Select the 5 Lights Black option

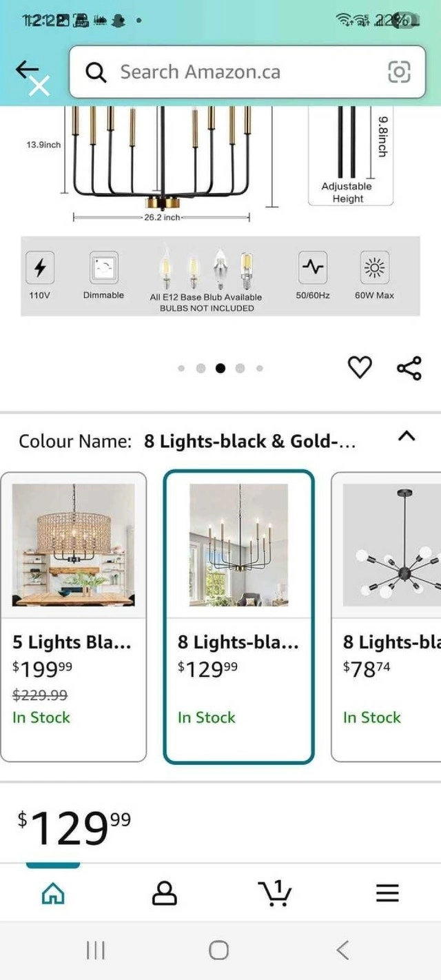coord(73,616)
